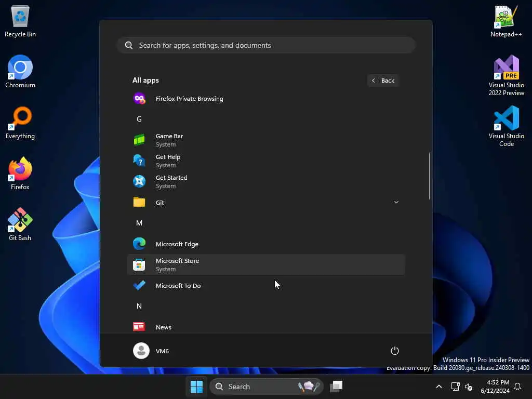This screenshot has width=532, height=399.
Task: Click the VM6 user avatar
Action: pyautogui.click(x=141, y=351)
